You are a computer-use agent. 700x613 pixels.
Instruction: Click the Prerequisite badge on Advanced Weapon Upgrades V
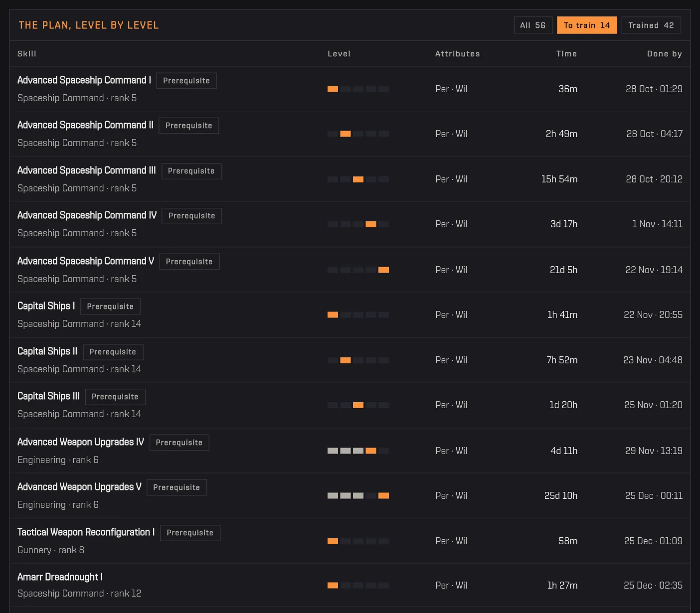pos(177,487)
